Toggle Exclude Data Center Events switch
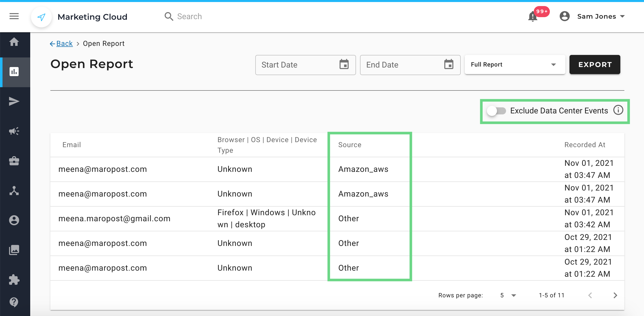644x316 pixels. click(496, 111)
